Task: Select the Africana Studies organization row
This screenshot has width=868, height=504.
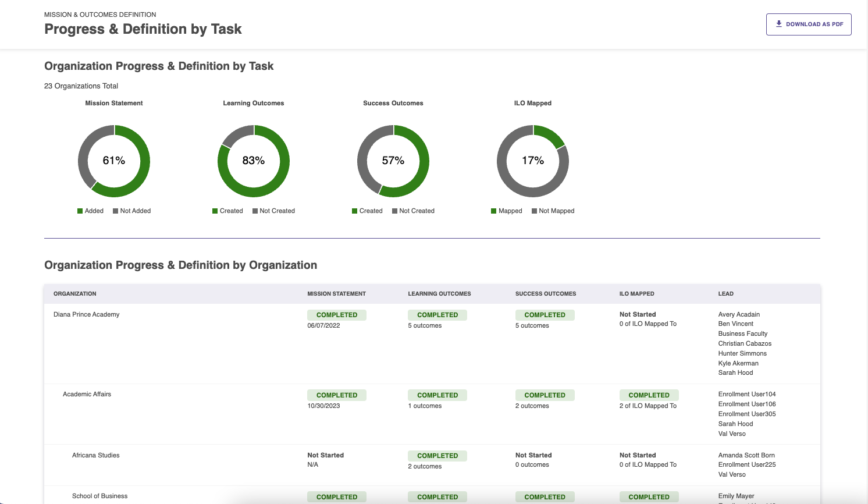Action: click(x=432, y=466)
